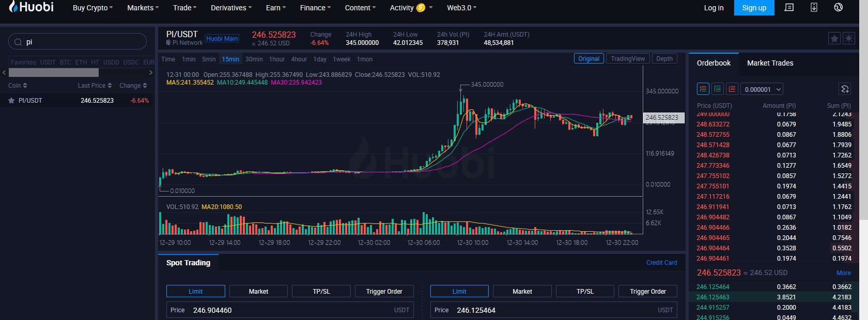The image size is (868, 320).
Task: Select the 5min chart interval
Action: (209, 59)
